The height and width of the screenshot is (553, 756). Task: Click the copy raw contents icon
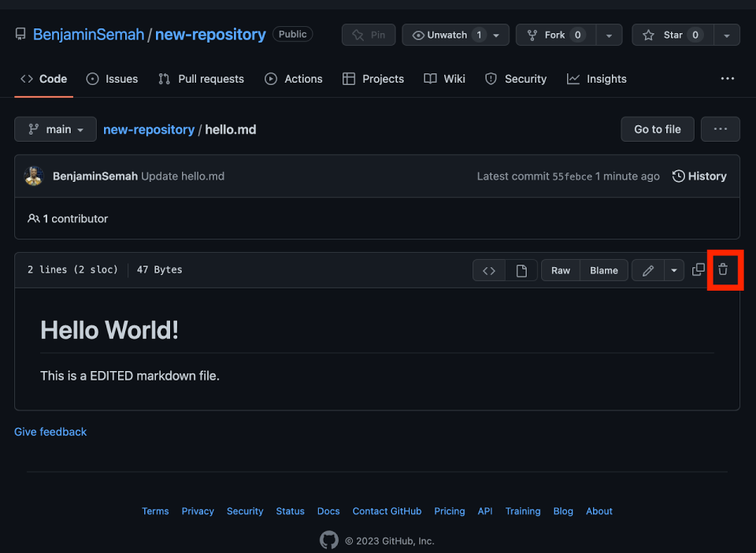(699, 269)
